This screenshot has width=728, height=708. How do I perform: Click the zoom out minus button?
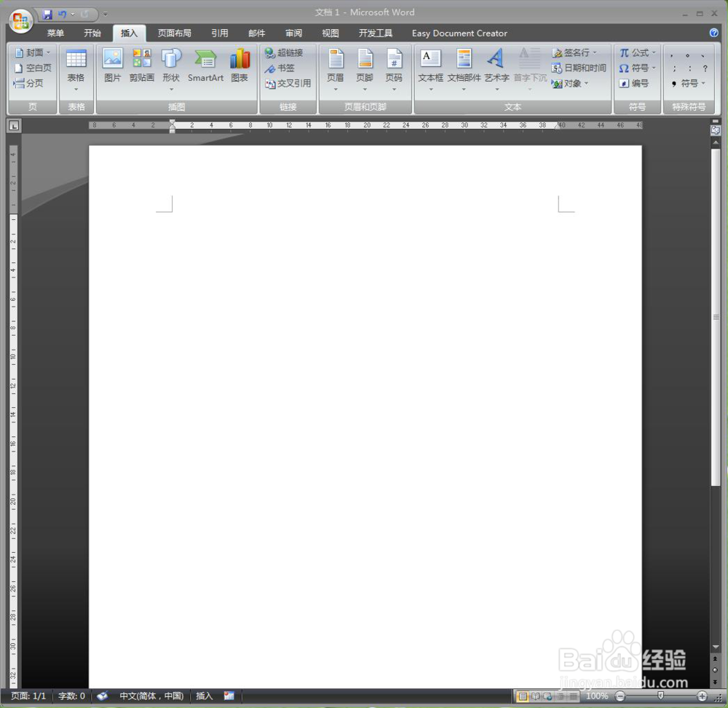click(620, 696)
